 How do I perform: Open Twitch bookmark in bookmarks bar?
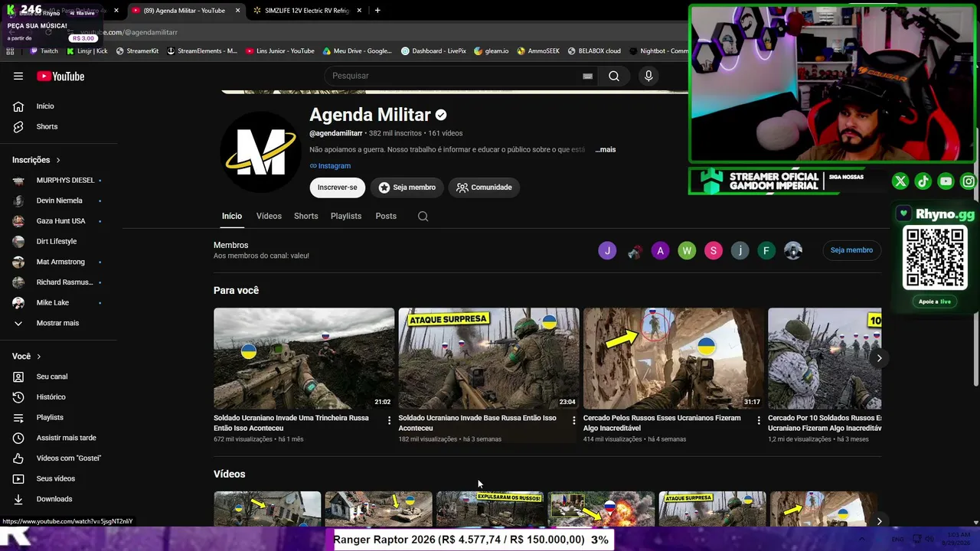click(44, 51)
